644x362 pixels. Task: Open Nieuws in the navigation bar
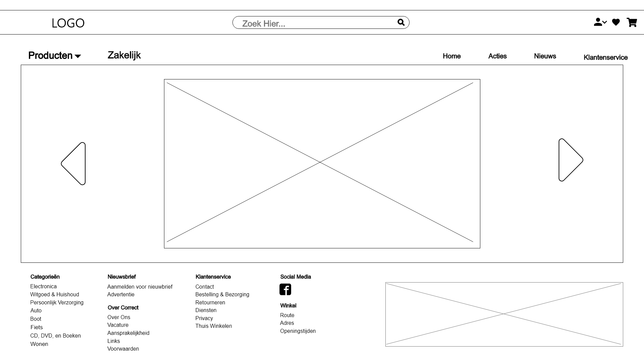click(545, 56)
